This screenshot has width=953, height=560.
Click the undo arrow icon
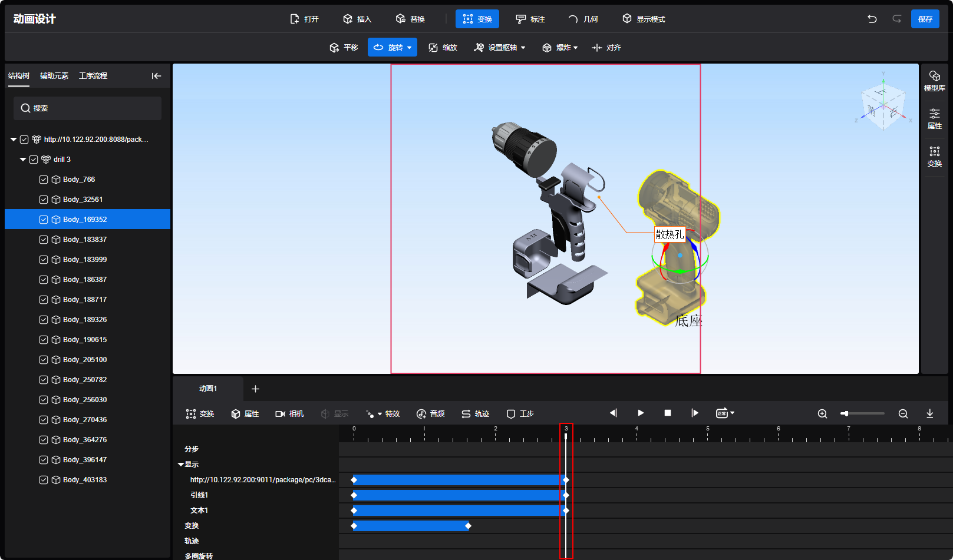[872, 19]
